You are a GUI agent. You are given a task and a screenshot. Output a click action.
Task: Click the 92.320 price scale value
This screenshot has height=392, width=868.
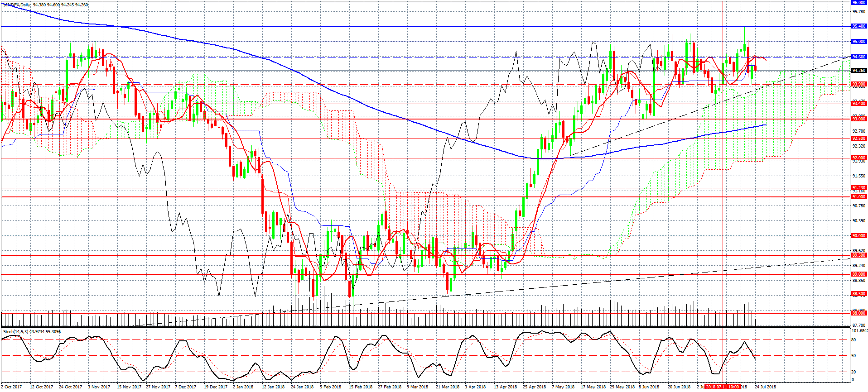tap(859, 146)
